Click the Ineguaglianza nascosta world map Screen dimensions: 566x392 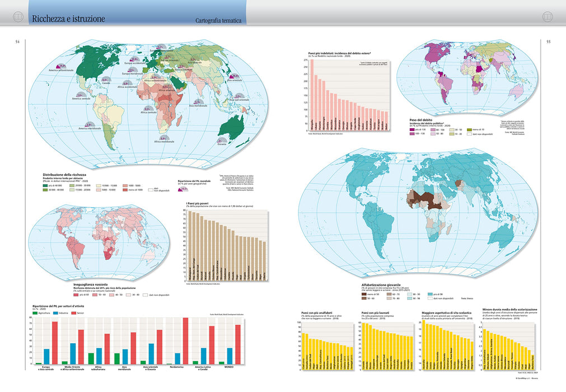(x=99, y=242)
